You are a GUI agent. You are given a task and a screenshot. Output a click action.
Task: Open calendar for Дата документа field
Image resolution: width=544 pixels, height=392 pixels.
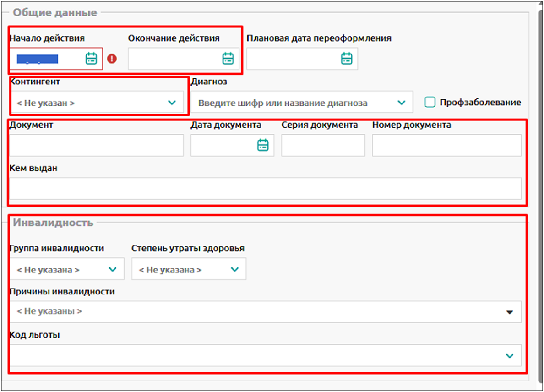(263, 145)
